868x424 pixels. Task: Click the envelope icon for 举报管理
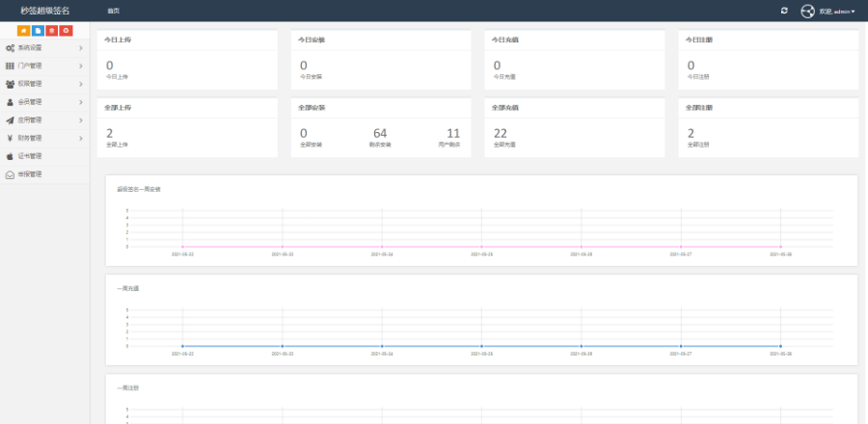click(10, 174)
